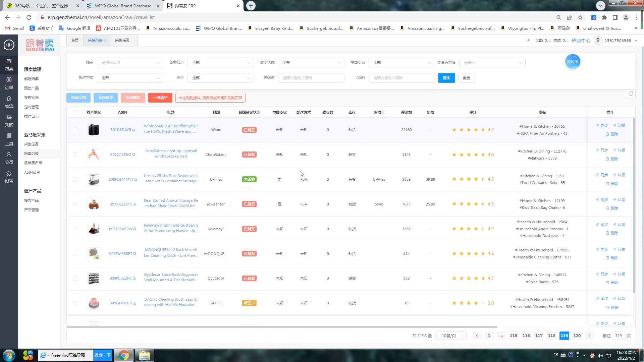
Task: Go to page 120
Action: [577, 336]
